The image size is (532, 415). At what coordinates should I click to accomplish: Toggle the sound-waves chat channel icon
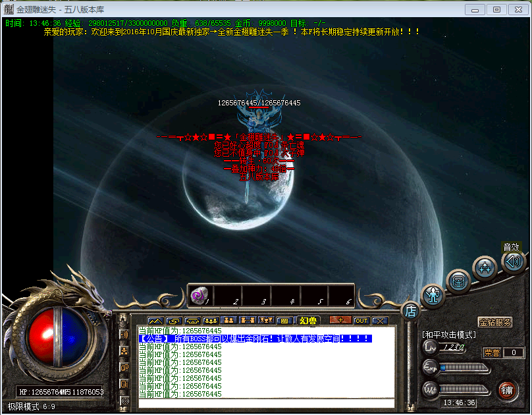124,335
